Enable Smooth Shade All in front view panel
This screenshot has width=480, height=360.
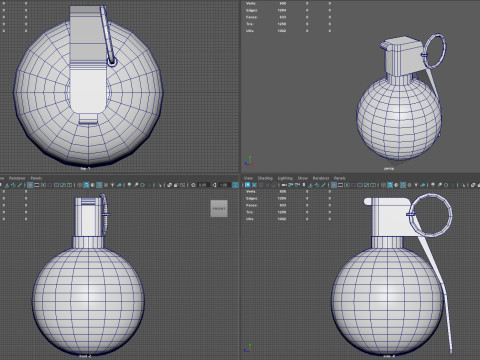tap(86, 185)
